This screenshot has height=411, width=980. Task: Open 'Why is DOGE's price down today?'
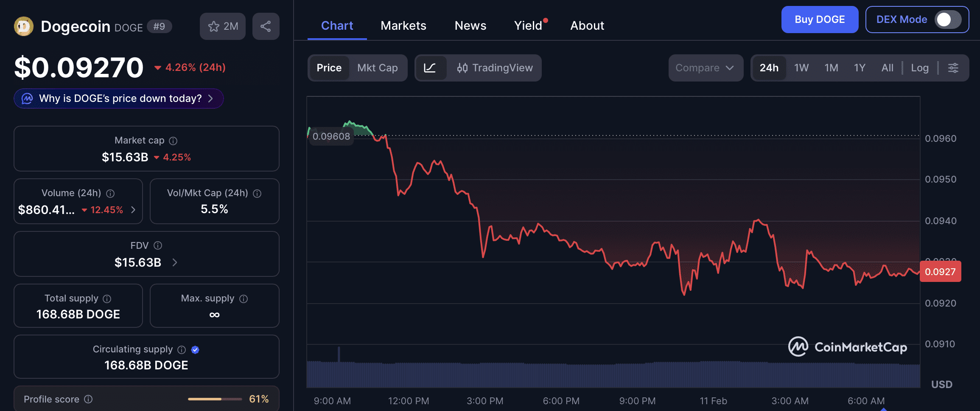[119, 99]
